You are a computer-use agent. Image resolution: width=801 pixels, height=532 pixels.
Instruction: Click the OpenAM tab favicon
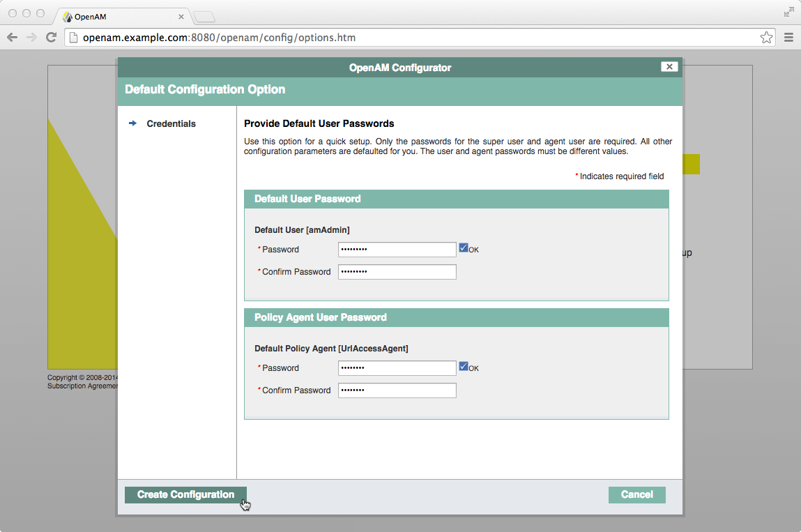[68, 17]
